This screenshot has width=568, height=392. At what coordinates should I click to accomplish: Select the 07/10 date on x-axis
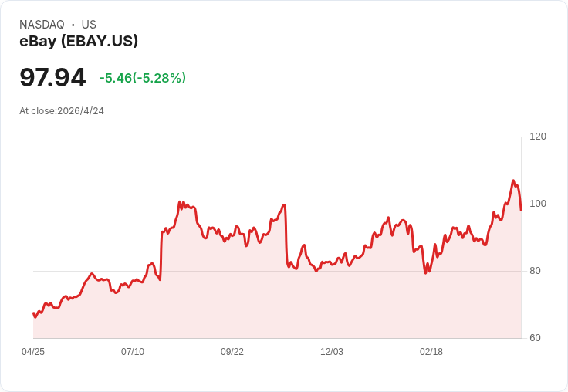coord(133,352)
